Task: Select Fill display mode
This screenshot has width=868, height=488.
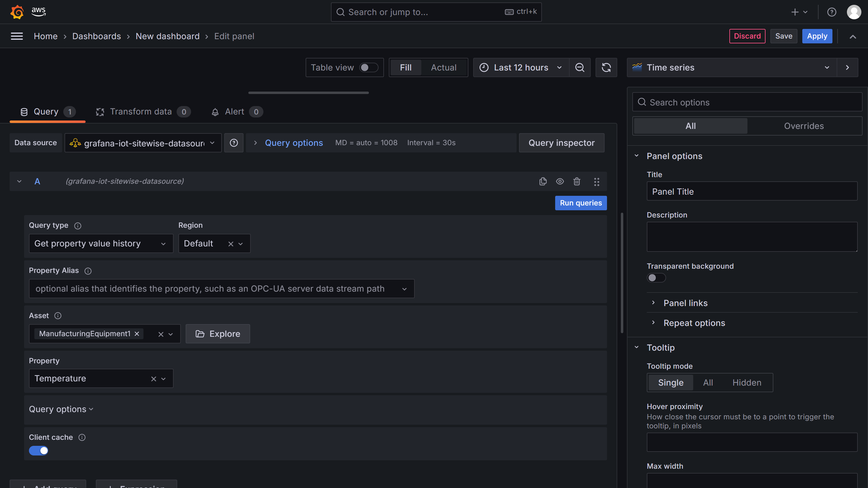Action: click(406, 67)
